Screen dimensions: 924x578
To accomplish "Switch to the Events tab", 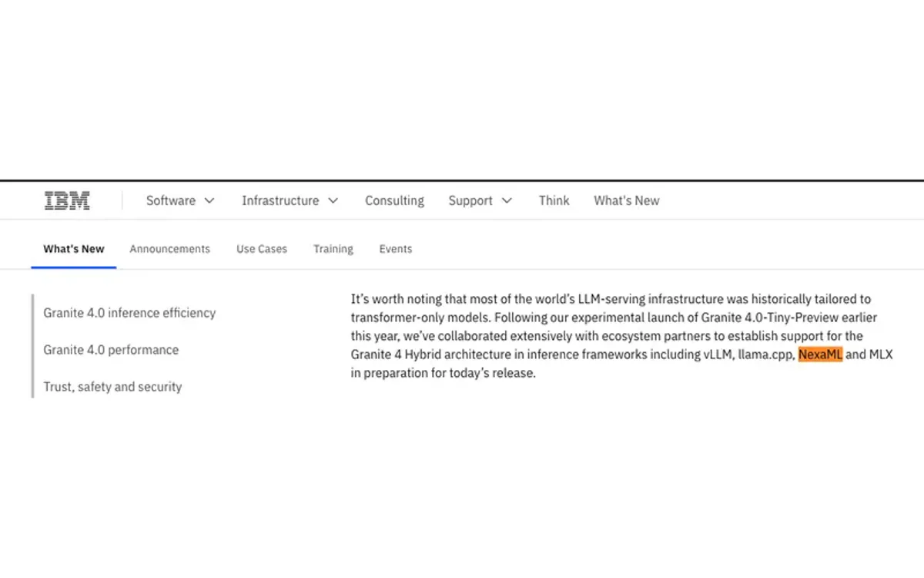I will [x=396, y=249].
